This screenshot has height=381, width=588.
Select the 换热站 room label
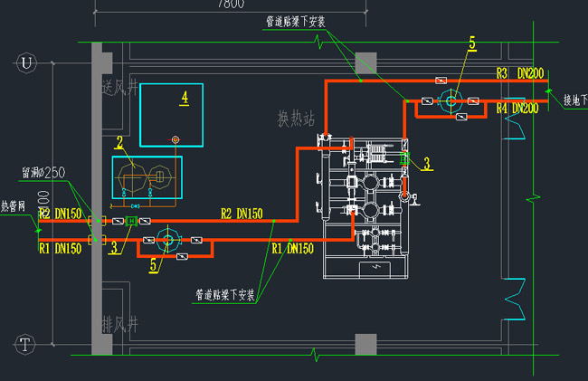coord(296,118)
